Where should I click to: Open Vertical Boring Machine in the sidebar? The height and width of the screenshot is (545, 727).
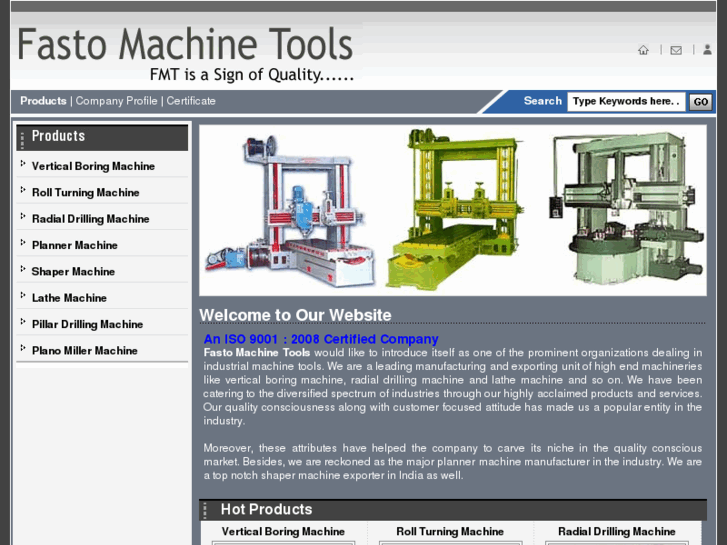click(x=93, y=166)
